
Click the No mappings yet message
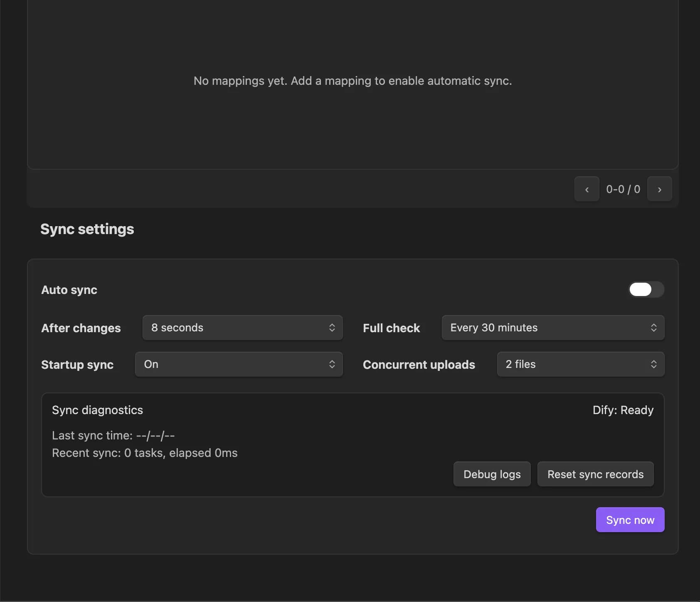click(352, 81)
